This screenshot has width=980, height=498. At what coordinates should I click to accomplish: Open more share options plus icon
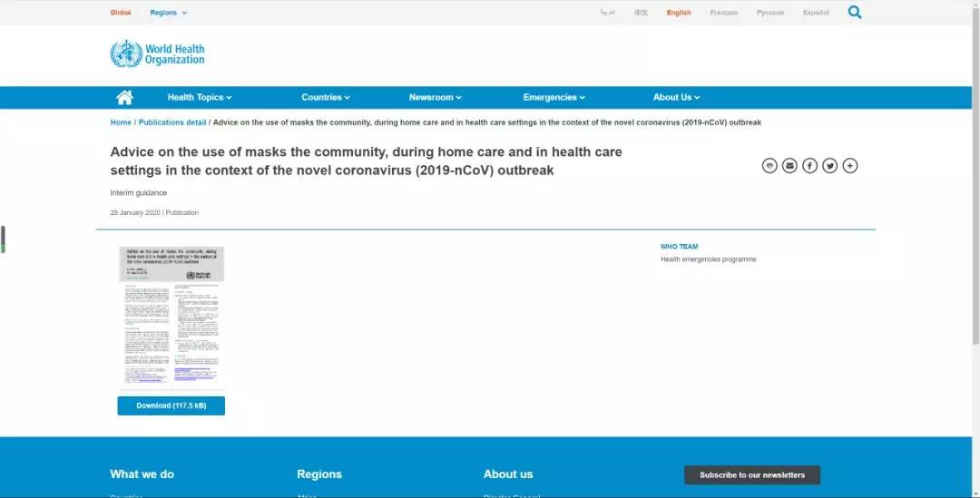[849, 166]
